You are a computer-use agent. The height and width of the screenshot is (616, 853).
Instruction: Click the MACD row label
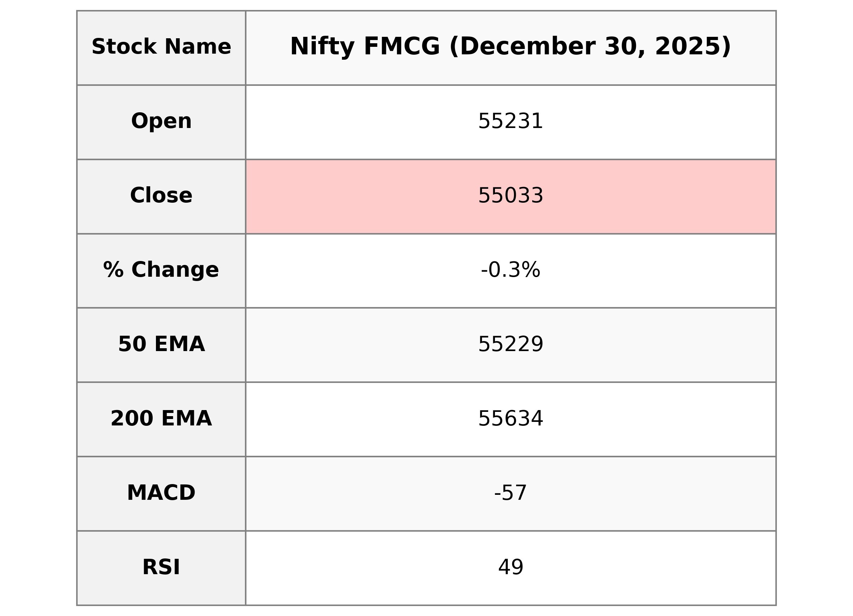(161, 493)
